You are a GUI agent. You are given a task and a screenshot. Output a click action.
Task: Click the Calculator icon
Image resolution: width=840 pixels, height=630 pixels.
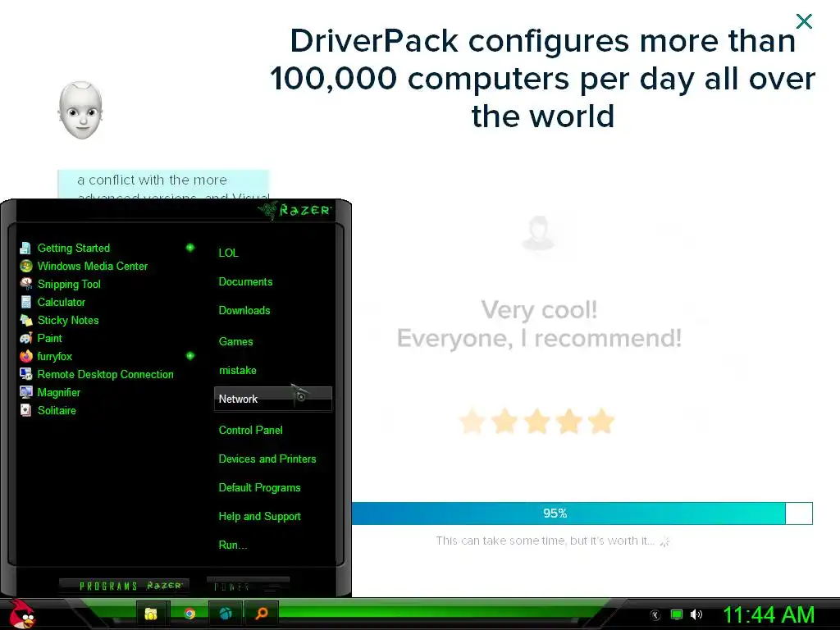tap(25, 302)
